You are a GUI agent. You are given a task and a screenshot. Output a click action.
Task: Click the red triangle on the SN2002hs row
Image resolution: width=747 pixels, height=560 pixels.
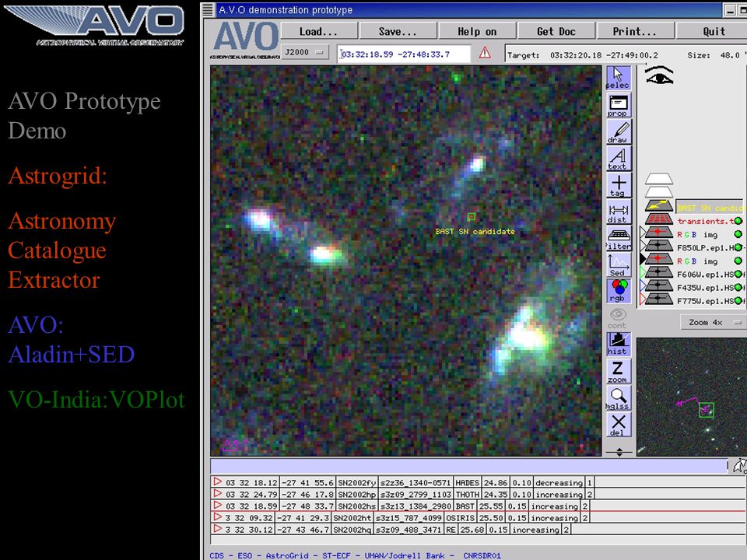218,505
